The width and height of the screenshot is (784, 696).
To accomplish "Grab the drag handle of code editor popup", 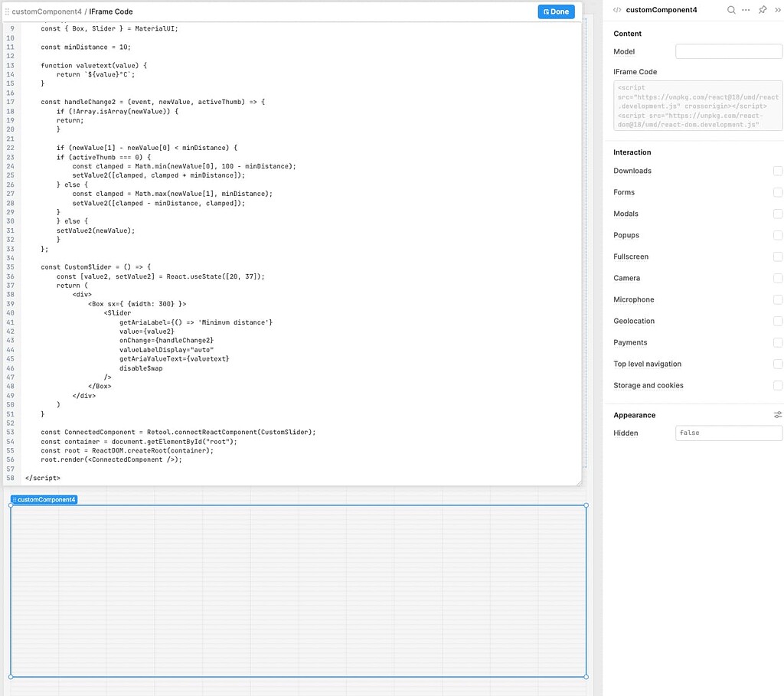I will pyautogui.click(x=8, y=11).
